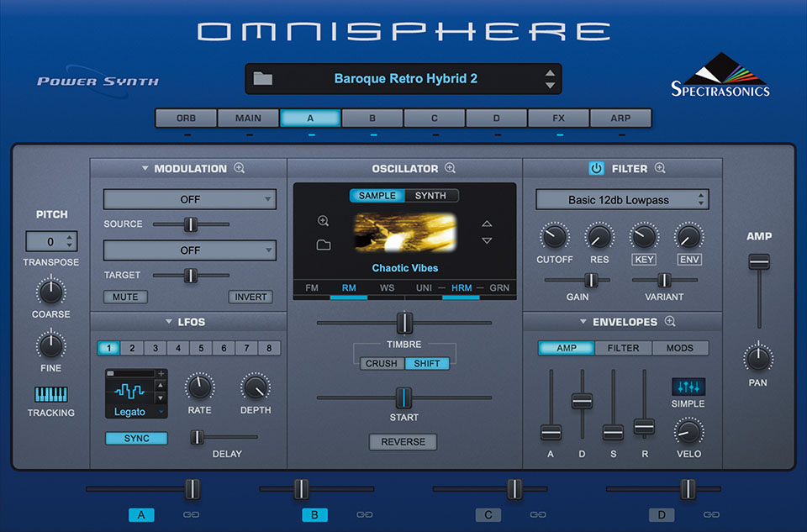
Task: Click the LFO Depth knob
Action: [256, 387]
